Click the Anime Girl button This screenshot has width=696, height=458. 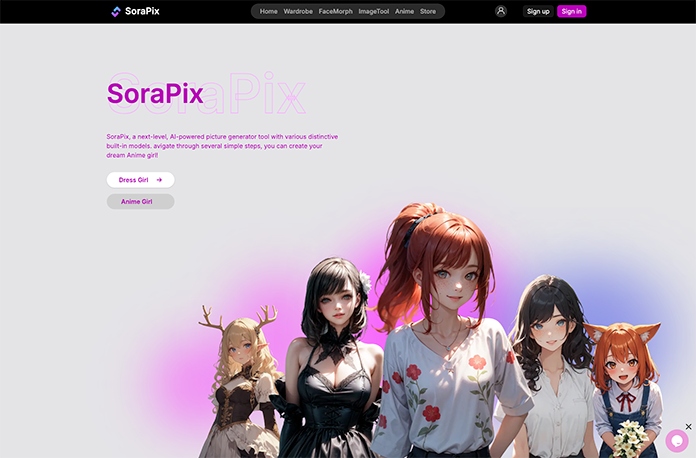140,201
